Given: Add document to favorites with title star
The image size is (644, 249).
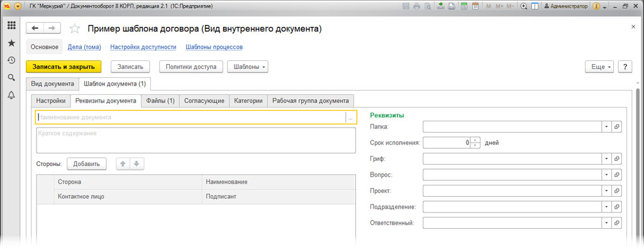Looking at the screenshot, I should [74, 28].
